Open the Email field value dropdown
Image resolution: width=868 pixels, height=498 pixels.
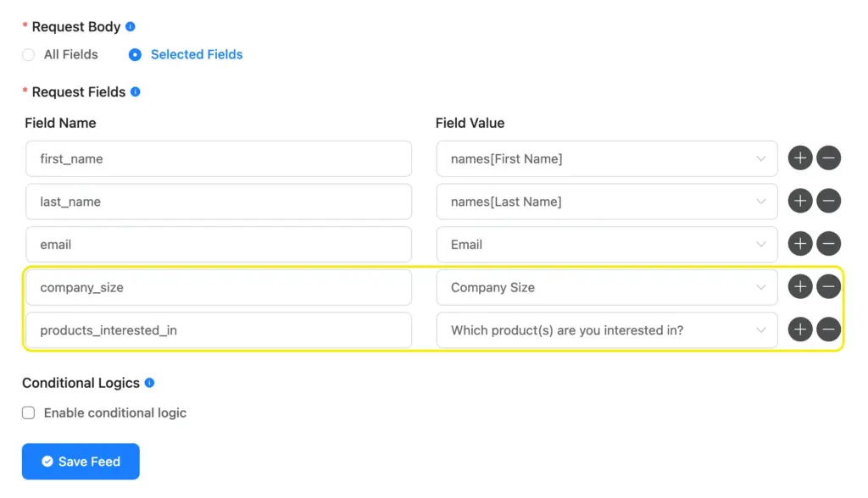pyautogui.click(x=607, y=245)
